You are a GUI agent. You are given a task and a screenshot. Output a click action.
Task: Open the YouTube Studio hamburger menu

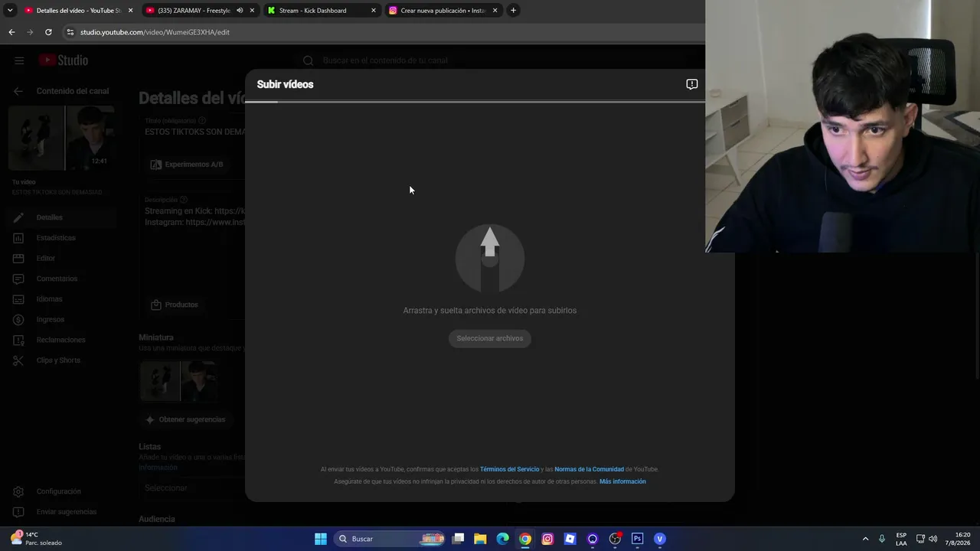[19, 60]
